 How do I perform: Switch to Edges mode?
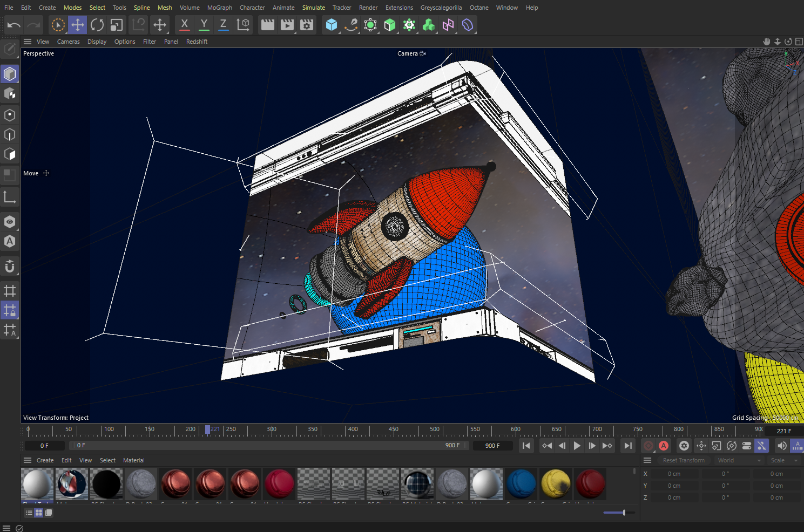tap(10, 134)
